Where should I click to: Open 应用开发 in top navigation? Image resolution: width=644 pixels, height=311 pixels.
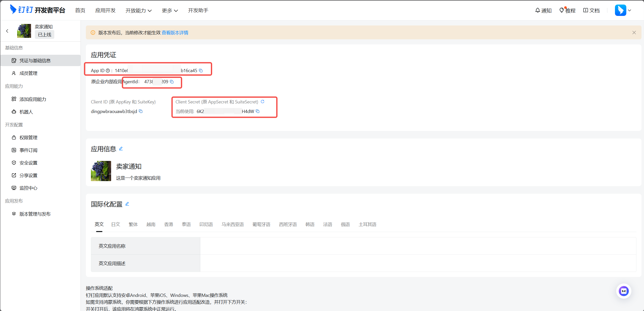105,10
